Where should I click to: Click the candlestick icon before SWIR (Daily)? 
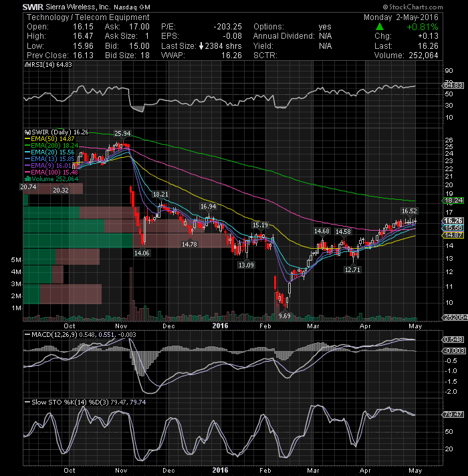27,132
